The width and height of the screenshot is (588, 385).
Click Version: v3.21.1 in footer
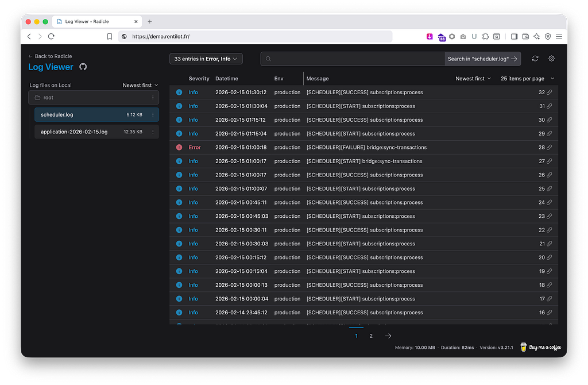click(496, 348)
